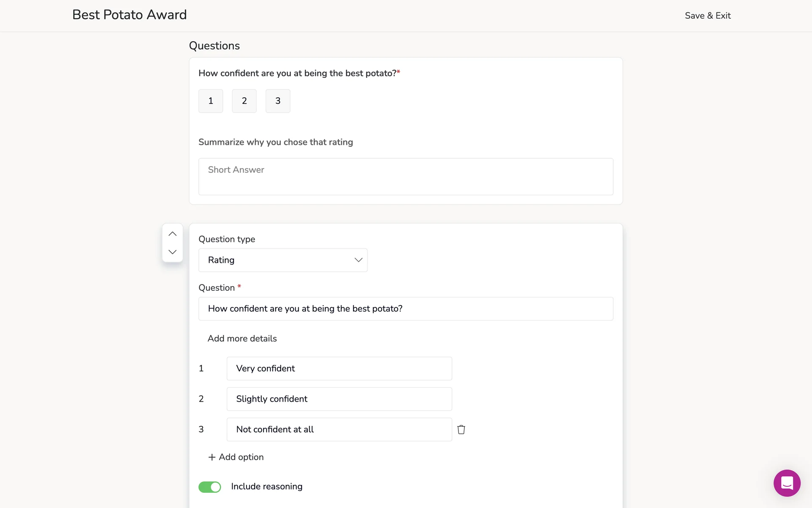Click Add option text
This screenshot has width=812, height=508.
pyautogui.click(x=241, y=457)
